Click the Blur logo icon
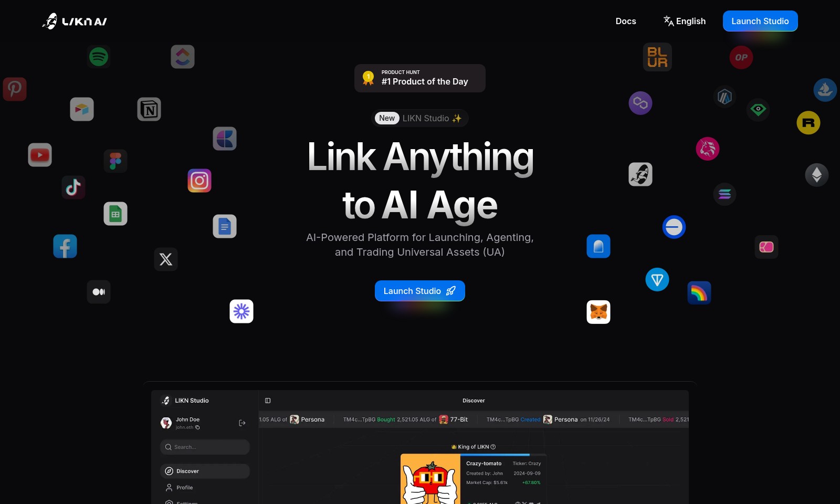 point(657,57)
